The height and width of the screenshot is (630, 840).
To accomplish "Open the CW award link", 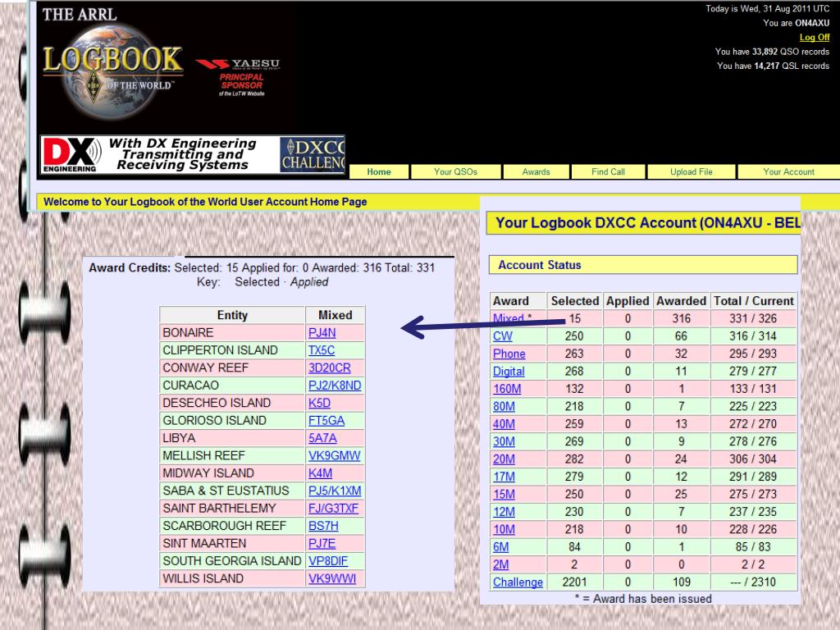I will point(502,336).
